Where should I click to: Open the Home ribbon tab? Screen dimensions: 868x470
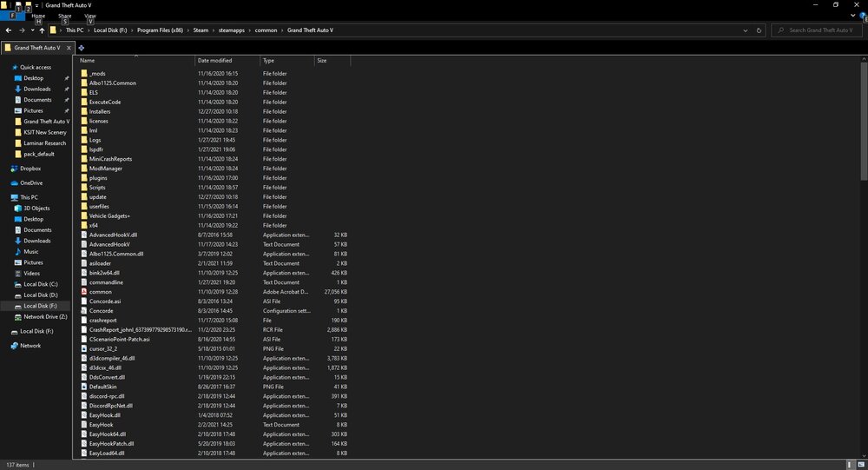click(x=38, y=17)
